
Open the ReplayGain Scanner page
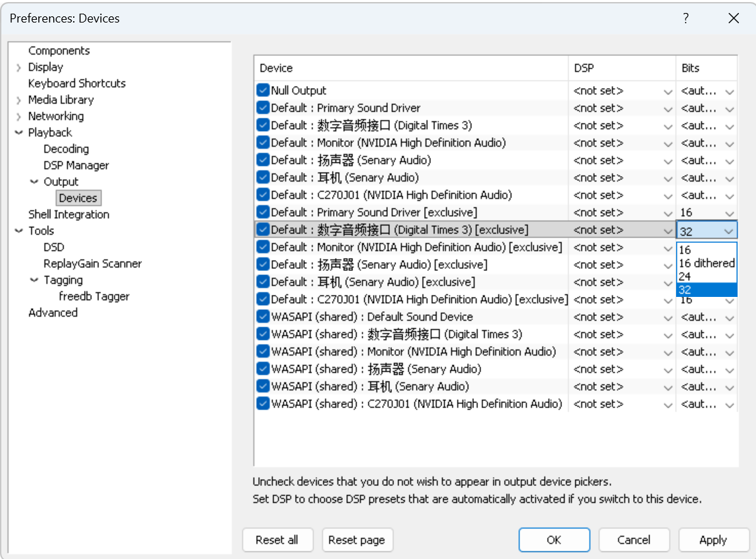[92, 263]
